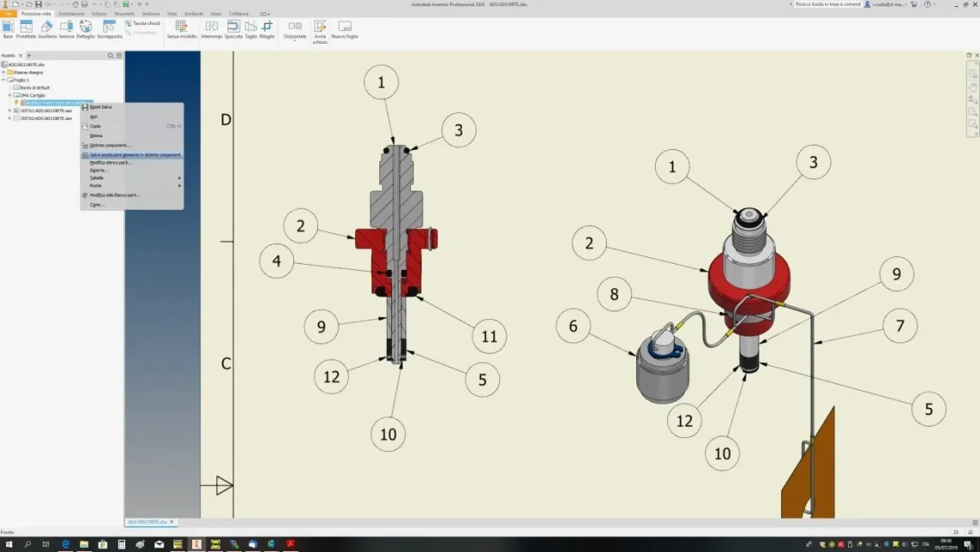
Task: Choose the Sezione view tool
Action: point(66,28)
